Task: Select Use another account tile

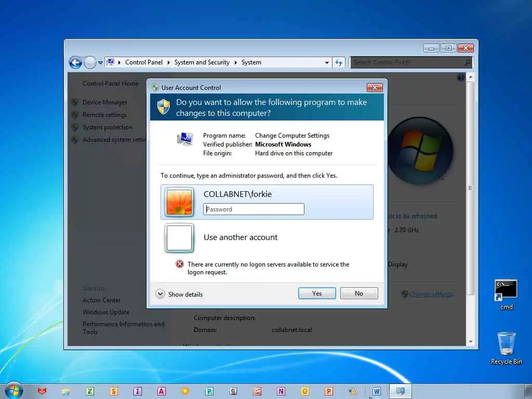Action: (267, 238)
